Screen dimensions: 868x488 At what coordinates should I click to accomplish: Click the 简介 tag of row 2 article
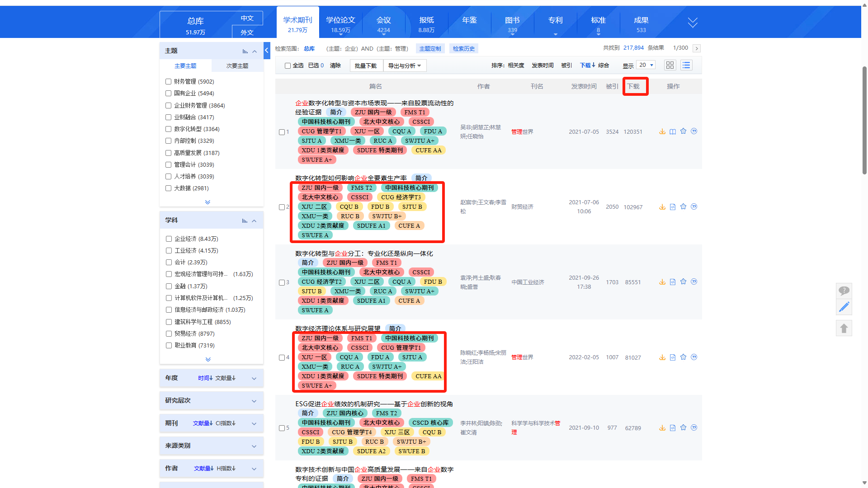(x=421, y=178)
